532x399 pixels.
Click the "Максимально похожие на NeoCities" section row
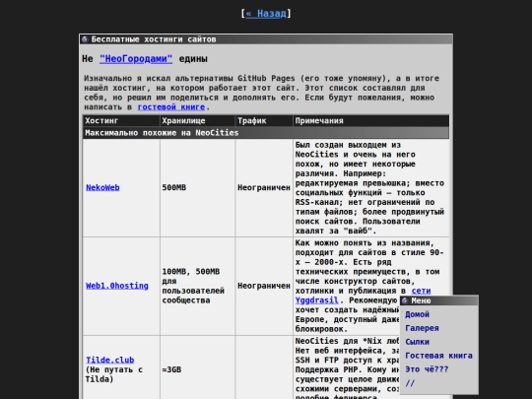tap(266, 133)
